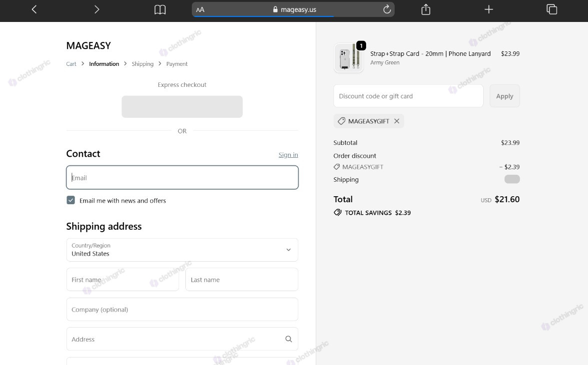Focus the Email input field

pos(182,177)
